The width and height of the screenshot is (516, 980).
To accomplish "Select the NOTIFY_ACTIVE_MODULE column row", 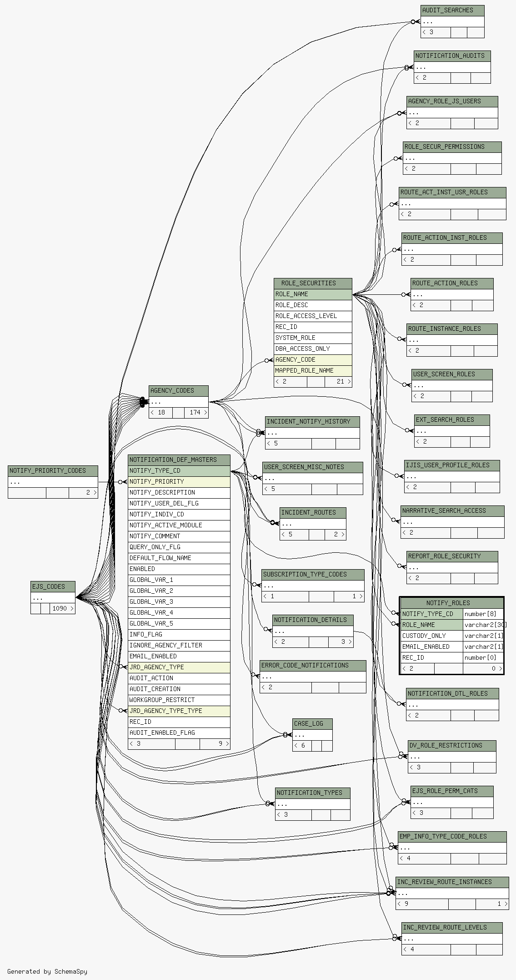I will pyautogui.click(x=179, y=525).
